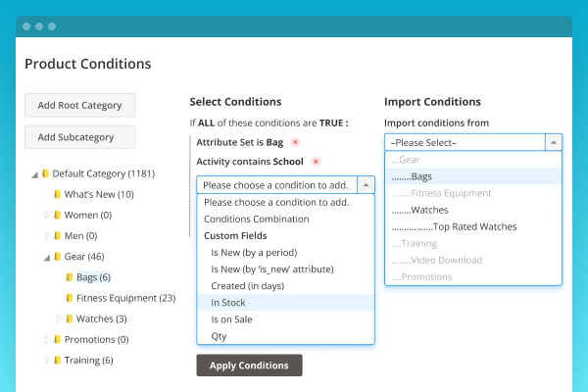Click the folder icon next to Women
Screen dimensions: 588x392
58,215
